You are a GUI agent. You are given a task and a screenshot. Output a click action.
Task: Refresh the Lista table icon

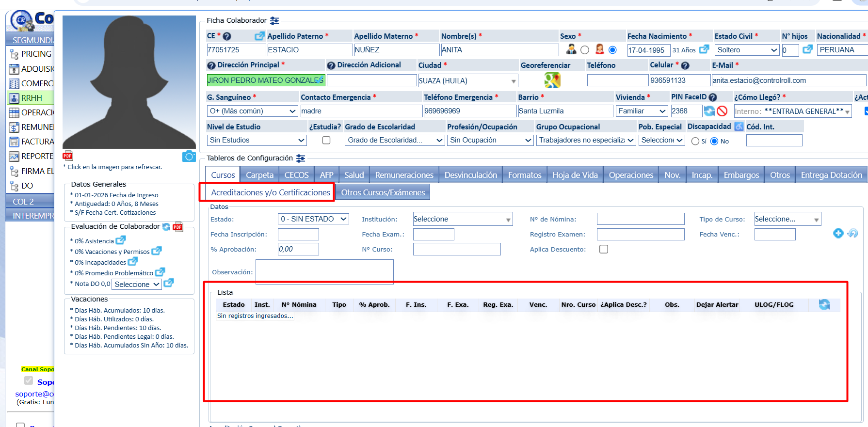point(824,304)
